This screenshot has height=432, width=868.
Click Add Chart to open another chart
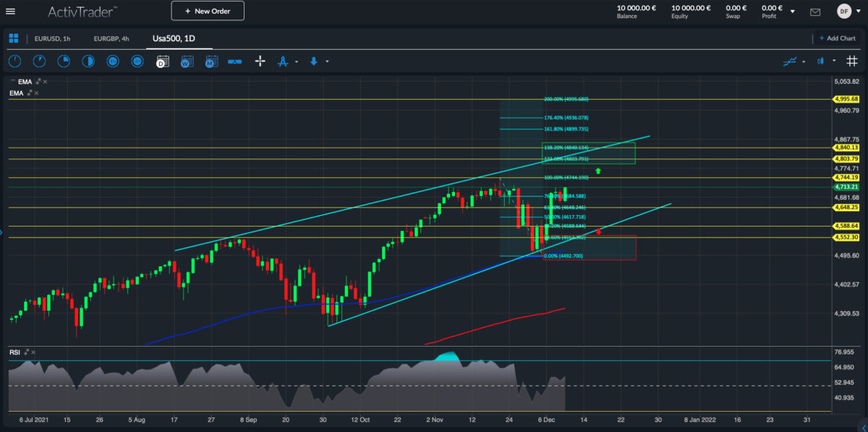pyautogui.click(x=837, y=38)
